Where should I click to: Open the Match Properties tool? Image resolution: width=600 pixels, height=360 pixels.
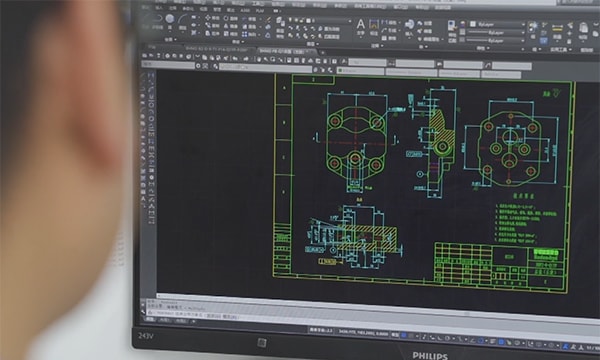[x=452, y=28]
